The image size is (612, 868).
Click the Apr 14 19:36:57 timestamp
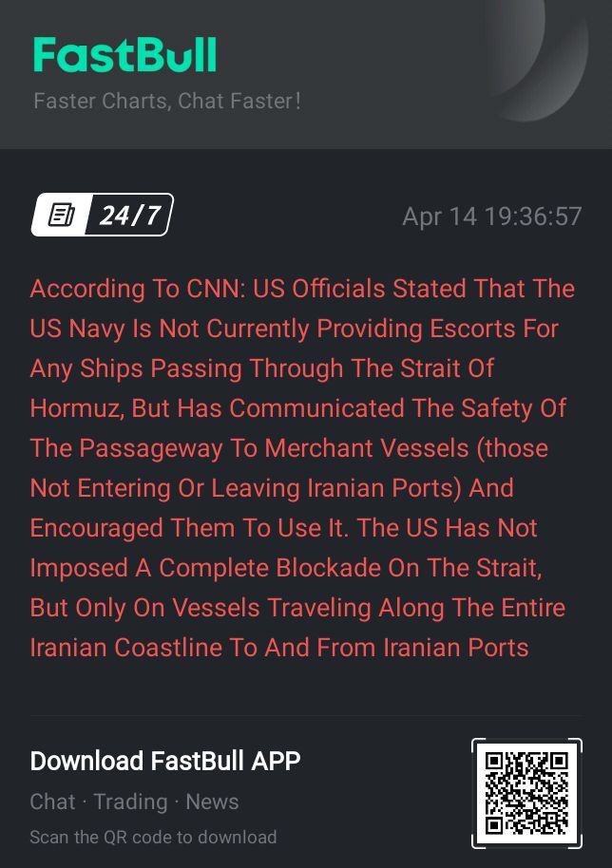tap(492, 216)
